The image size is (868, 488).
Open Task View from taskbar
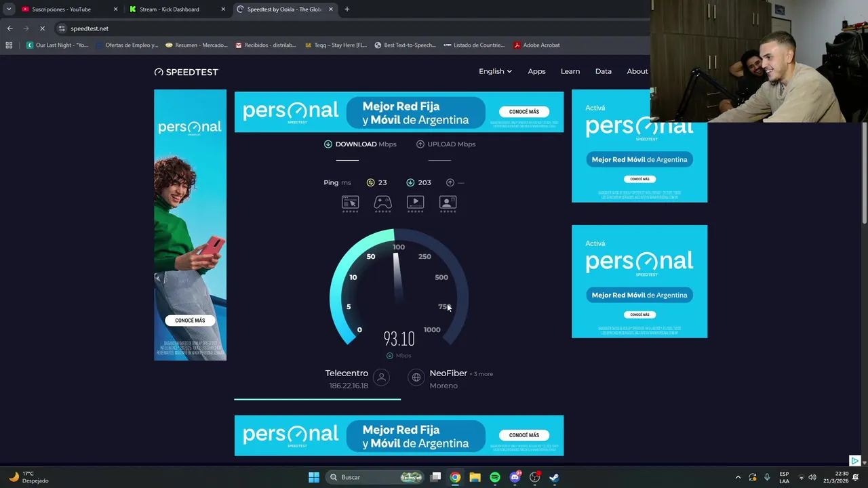(436, 477)
